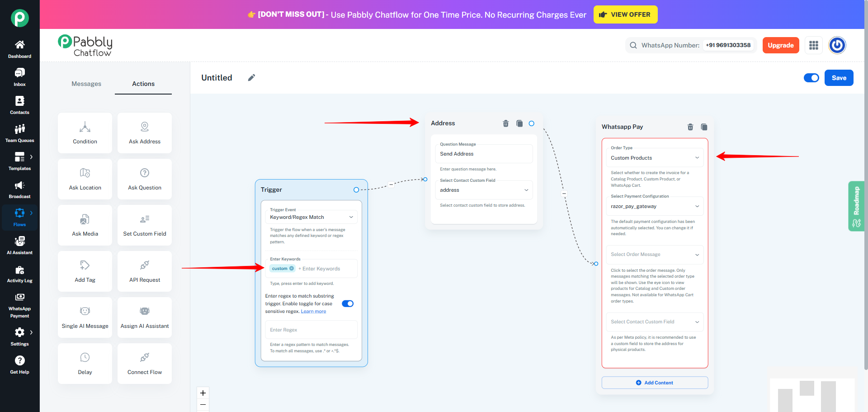The image size is (868, 412).
Task: Open AI Assistant section
Action: tap(19, 246)
